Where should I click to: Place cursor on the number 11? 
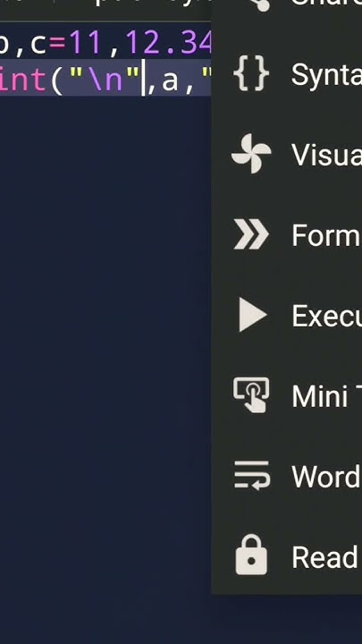(85, 42)
